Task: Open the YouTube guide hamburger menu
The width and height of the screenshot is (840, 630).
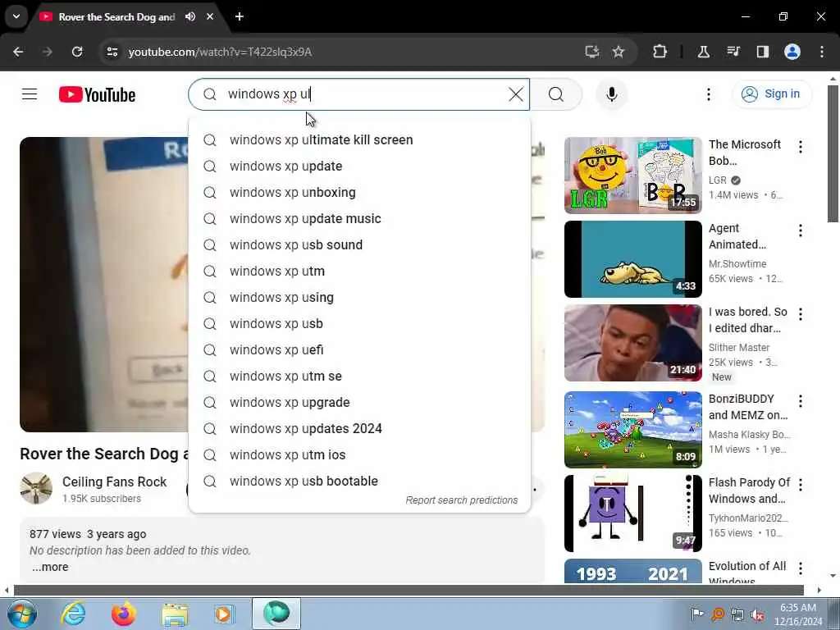Action: [30, 94]
